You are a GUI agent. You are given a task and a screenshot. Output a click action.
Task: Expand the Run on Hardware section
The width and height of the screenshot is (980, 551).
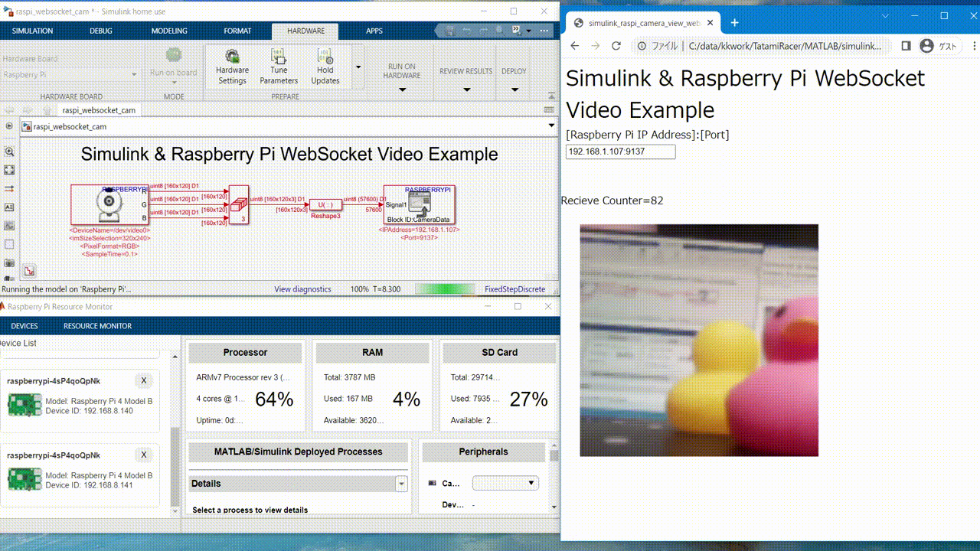pyautogui.click(x=403, y=90)
